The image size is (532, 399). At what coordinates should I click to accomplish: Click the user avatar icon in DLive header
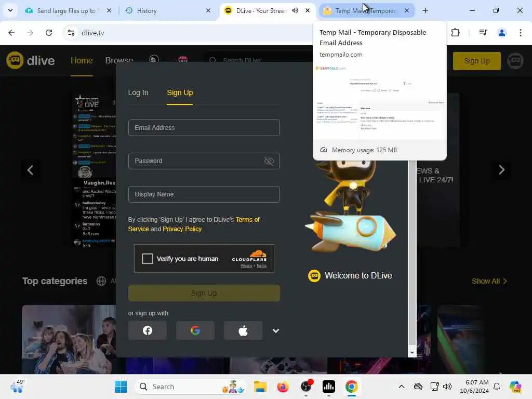[515, 61]
